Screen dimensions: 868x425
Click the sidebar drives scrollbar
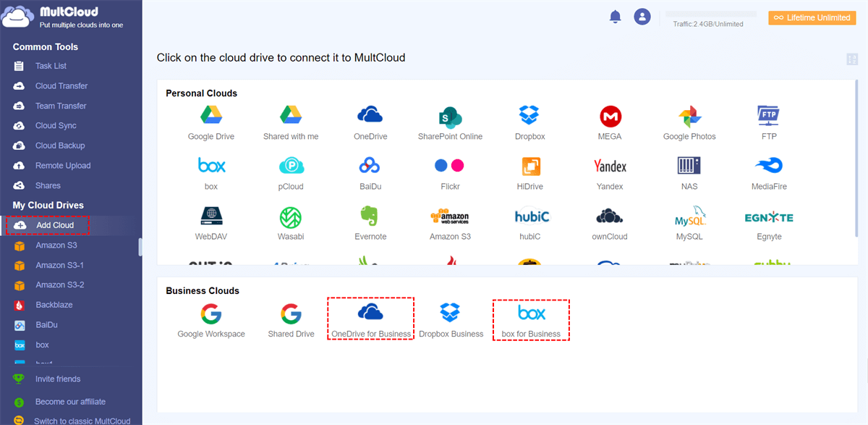(x=140, y=247)
